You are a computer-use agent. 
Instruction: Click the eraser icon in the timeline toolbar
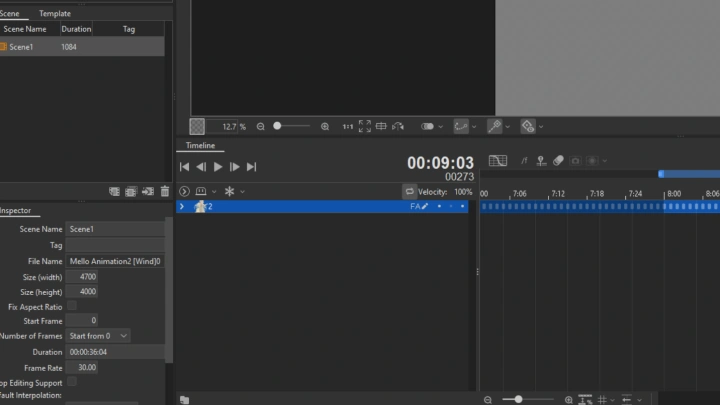click(559, 160)
